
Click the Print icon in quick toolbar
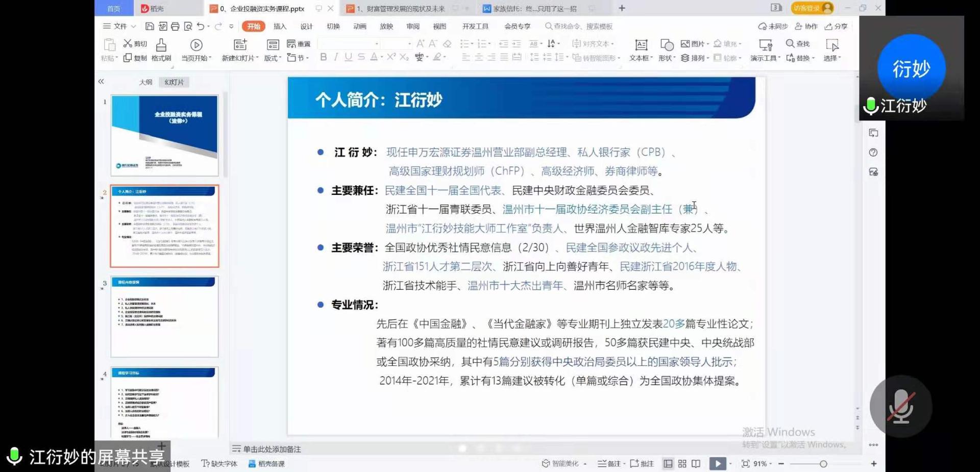pos(175,27)
